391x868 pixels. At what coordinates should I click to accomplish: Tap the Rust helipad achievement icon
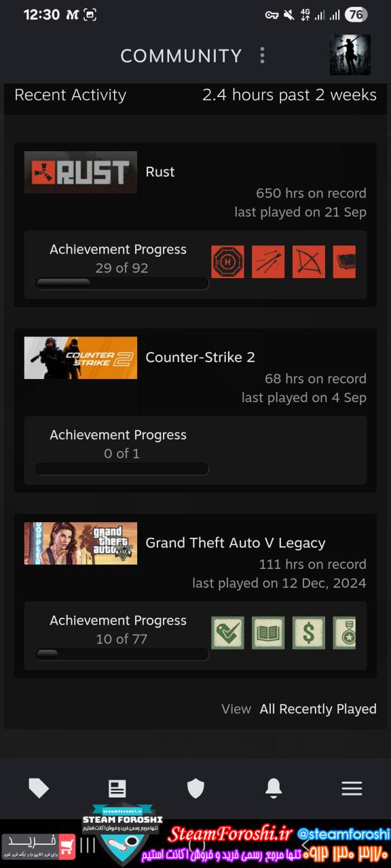tap(227, 262)
